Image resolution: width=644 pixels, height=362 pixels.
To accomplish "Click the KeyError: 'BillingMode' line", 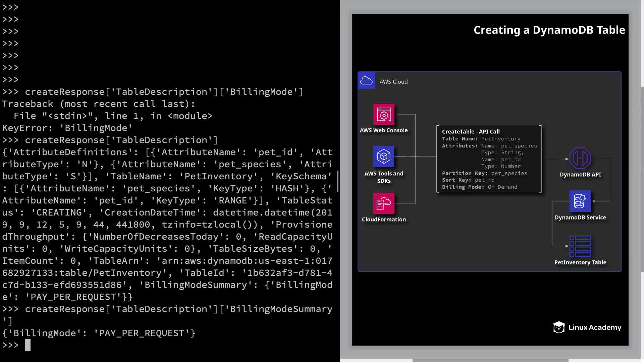I will click(67, 128).
